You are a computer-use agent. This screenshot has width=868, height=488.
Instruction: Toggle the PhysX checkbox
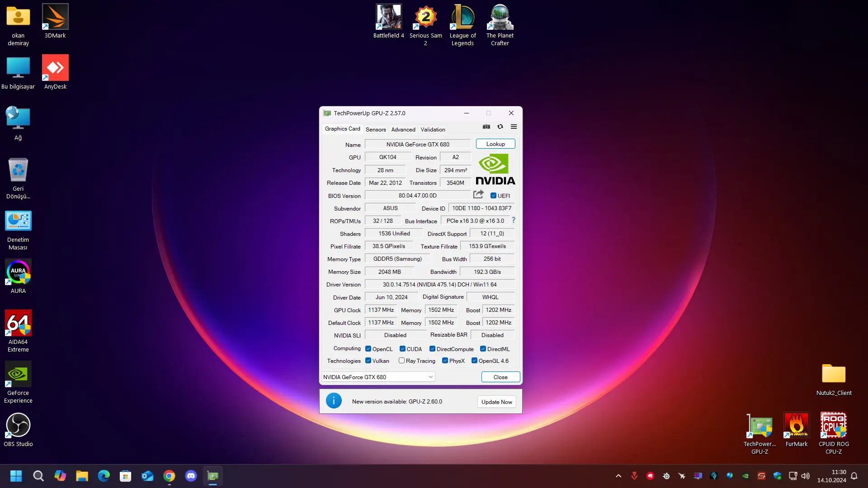[x=445, y=361]
